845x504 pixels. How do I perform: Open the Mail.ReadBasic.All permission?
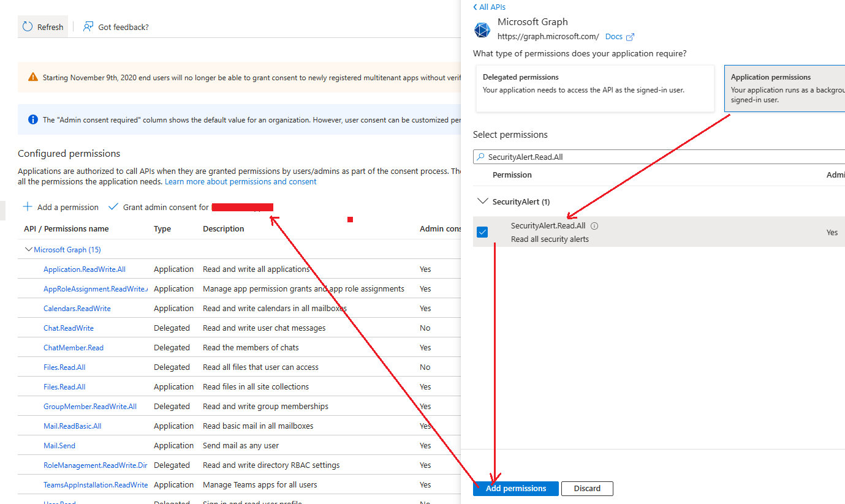pyautogui.click(x=72, y=426)
